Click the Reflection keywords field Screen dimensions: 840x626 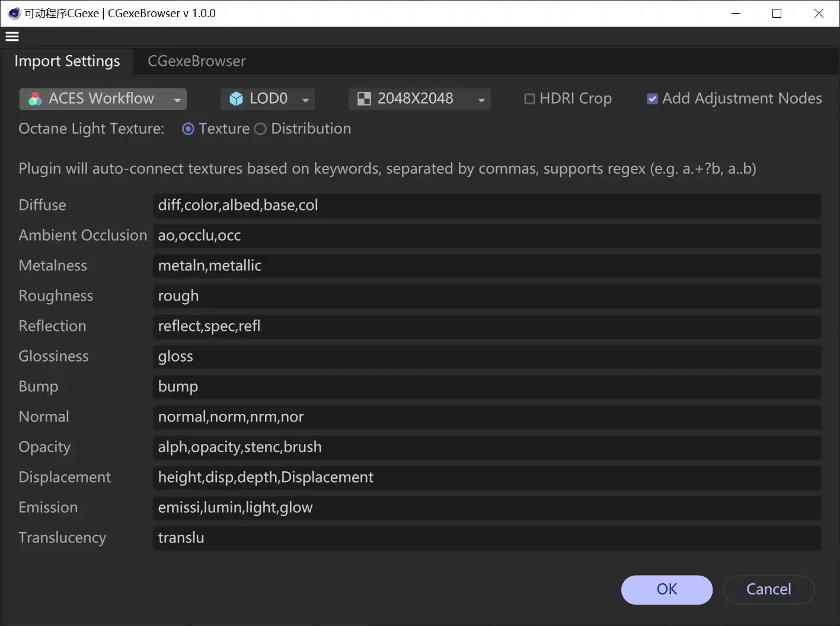[x=487, y=326]
